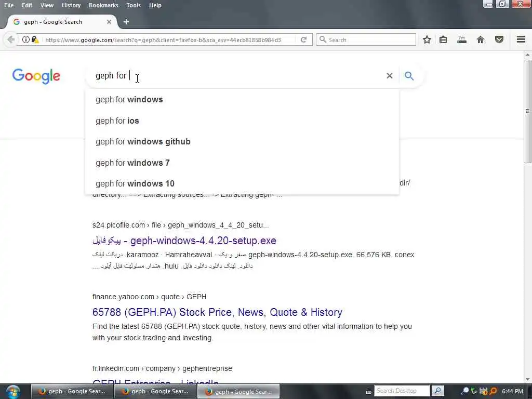Bookmark this page with the star icon
This screenshot has width=532, height=399.
[x=427, y=39]
